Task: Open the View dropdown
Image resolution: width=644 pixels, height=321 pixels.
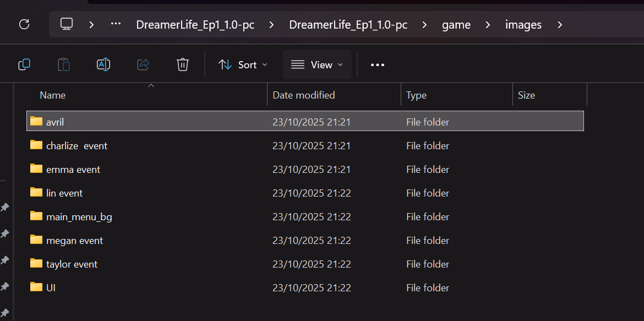Action: tap(317, 64)
